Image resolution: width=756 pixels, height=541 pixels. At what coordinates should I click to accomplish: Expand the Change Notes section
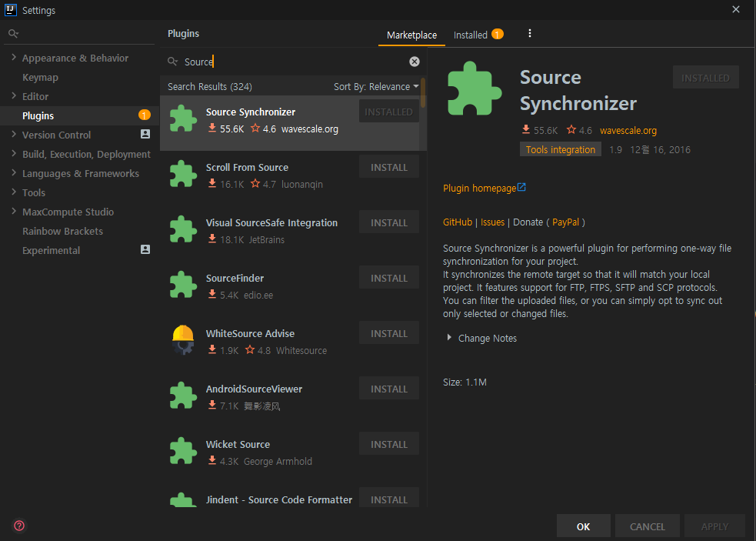pos(449,338)
